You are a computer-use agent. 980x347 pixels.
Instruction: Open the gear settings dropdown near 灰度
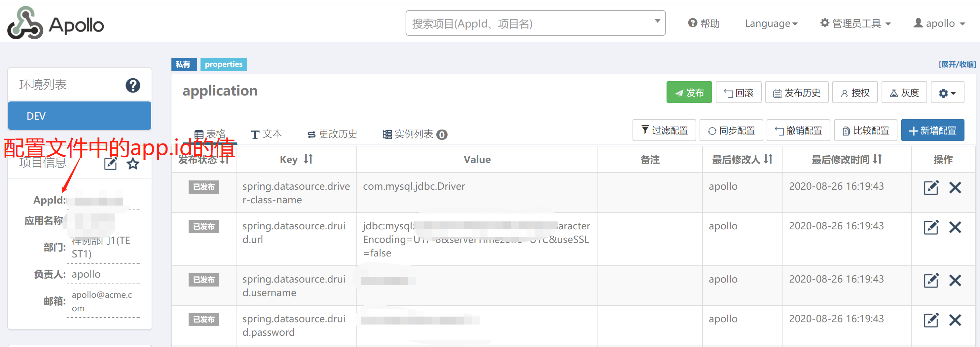coord(947,92)
